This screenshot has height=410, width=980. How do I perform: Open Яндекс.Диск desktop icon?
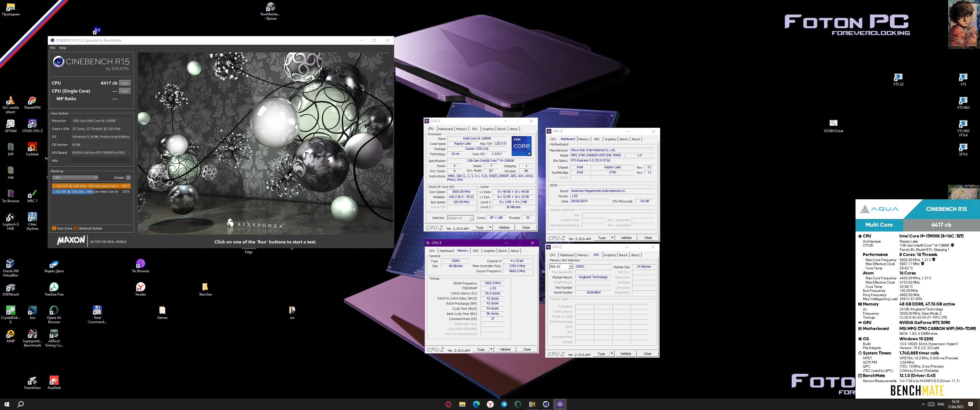click(x=54, y=266)
